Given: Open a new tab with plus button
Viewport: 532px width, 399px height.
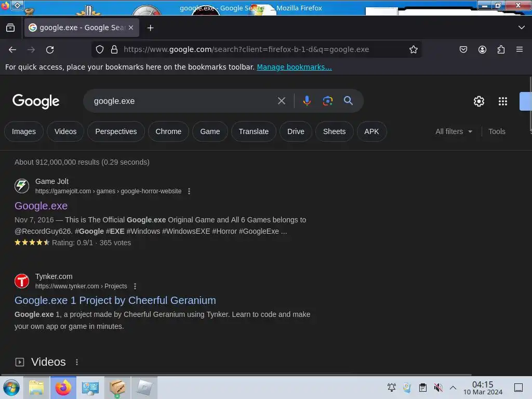Looking at the screenshot, I should [150, 28].
